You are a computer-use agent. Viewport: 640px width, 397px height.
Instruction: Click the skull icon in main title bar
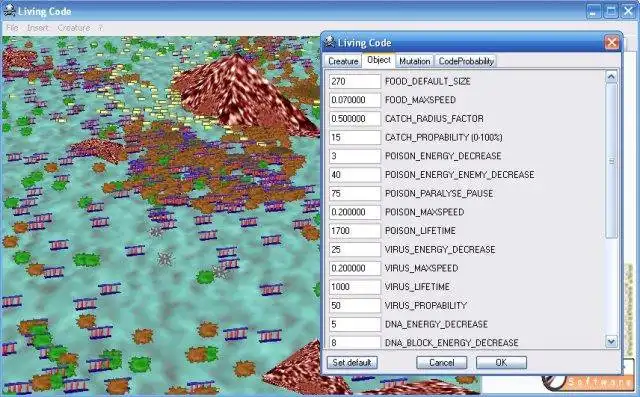pyautogui.click(x=9, y=11)
